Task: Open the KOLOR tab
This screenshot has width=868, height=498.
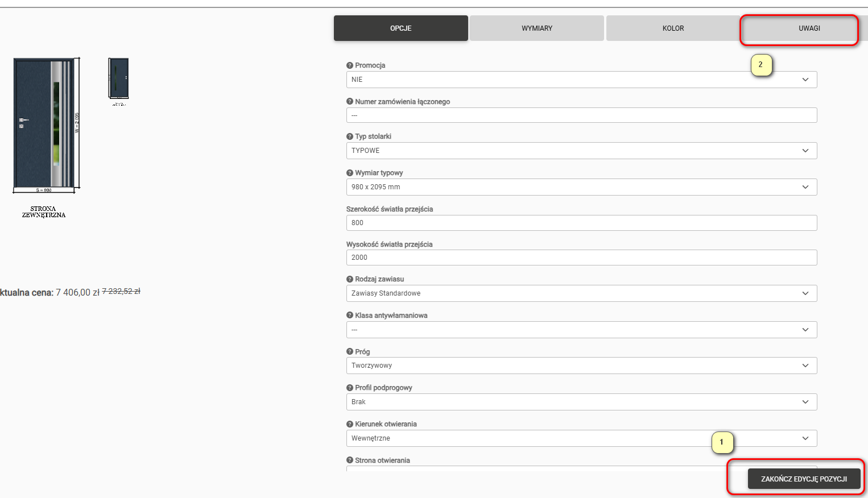Action: tap(673, 28)
